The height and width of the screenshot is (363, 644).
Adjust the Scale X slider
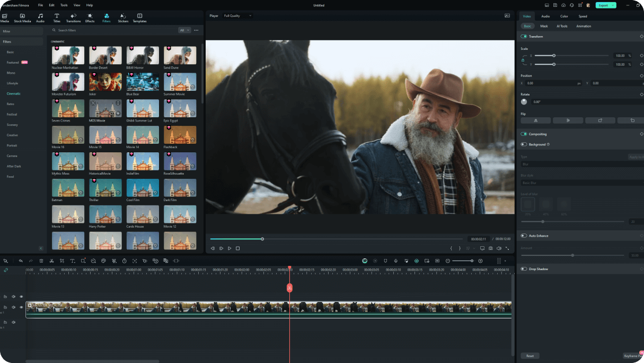554,55
